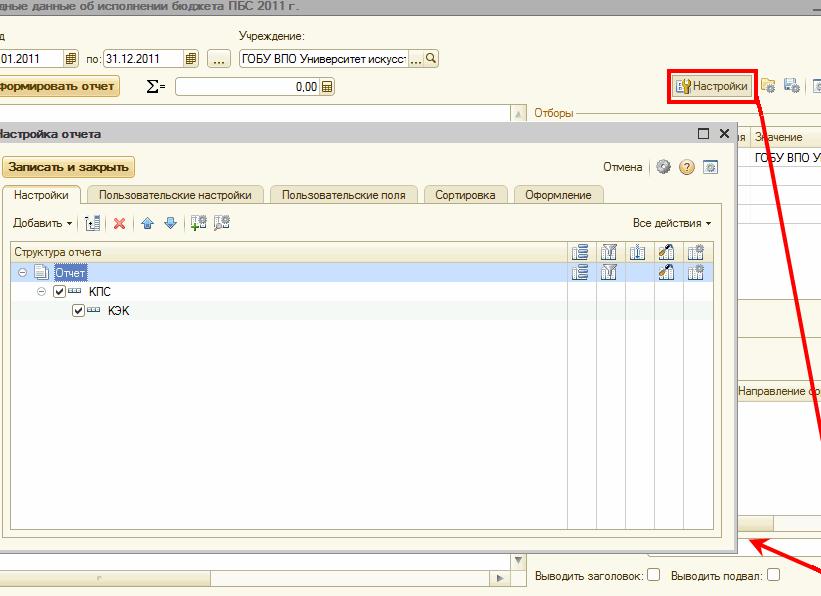This screenshot has width=821, height=596.
Task: Collapse the КПС tree node
Action: pyautogui.click(x=41, y=291)
